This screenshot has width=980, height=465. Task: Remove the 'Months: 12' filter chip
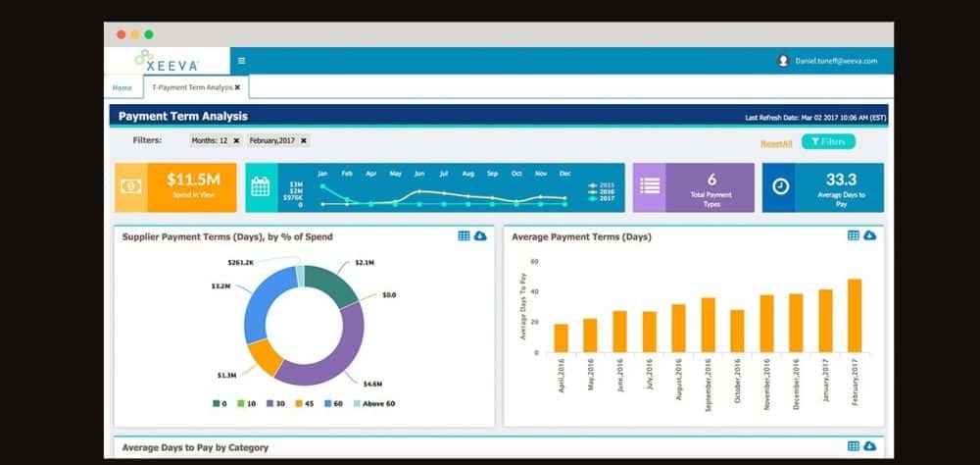(236, 141)
